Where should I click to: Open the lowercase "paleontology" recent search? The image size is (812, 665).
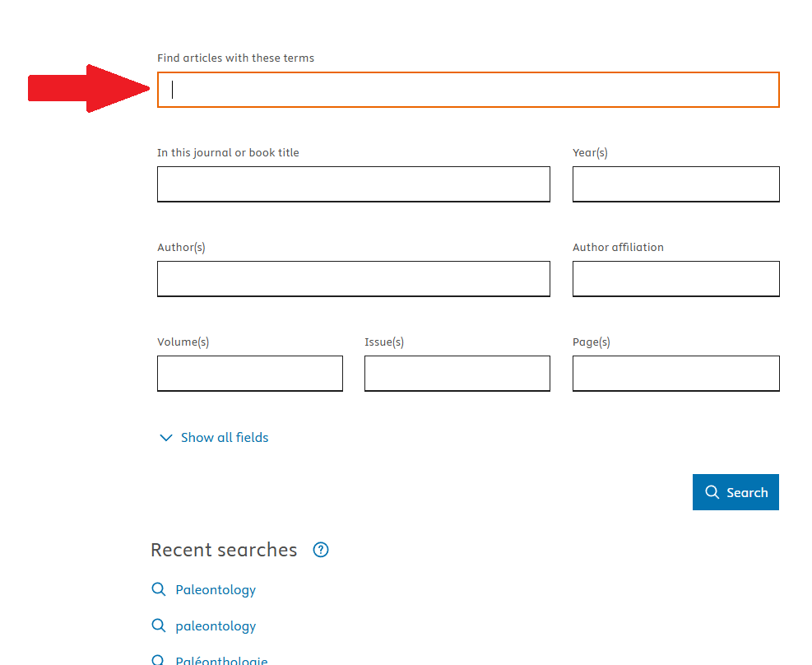tap(216, 625)
